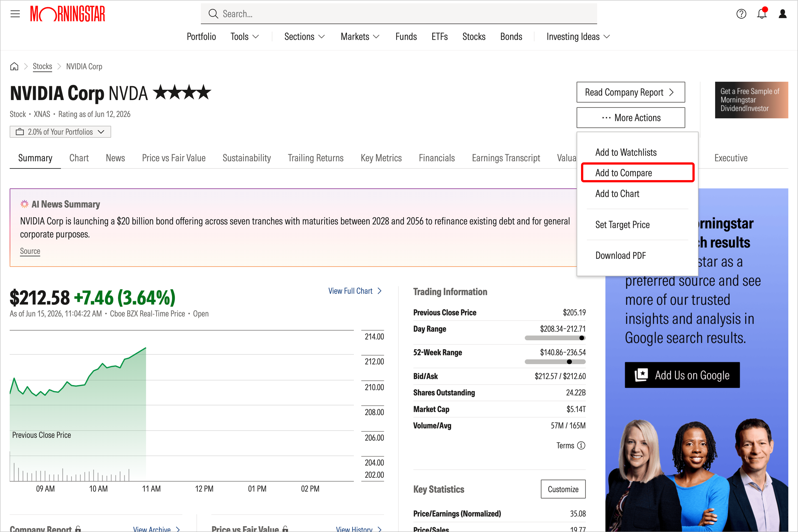Click the Day Range slider marker
Screen dimensions: 798x532
coord(582,338)
